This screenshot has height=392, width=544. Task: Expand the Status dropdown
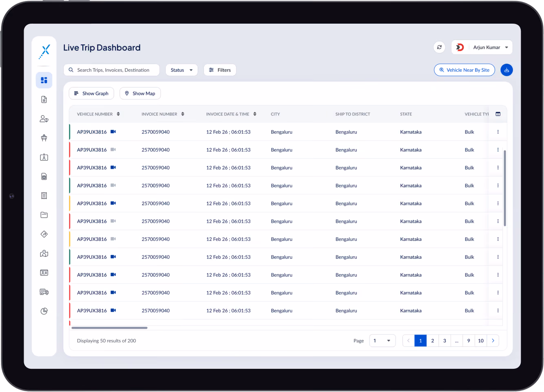[181, 70]
